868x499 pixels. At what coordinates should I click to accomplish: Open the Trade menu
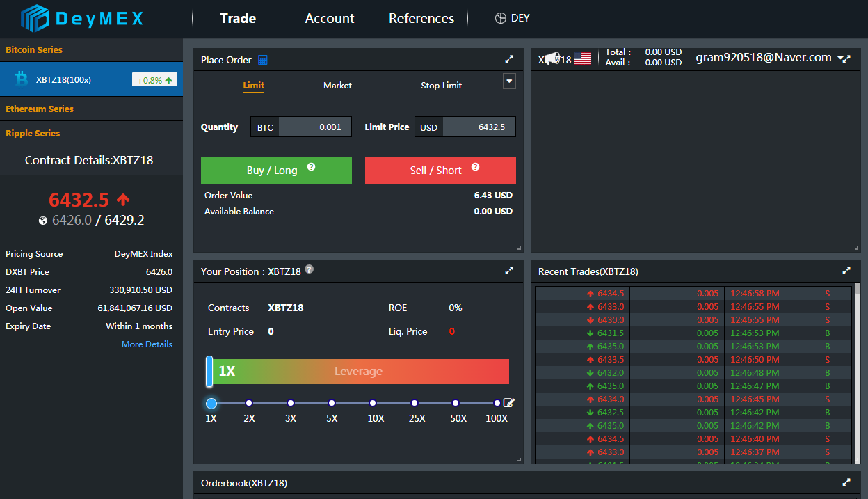238,19
